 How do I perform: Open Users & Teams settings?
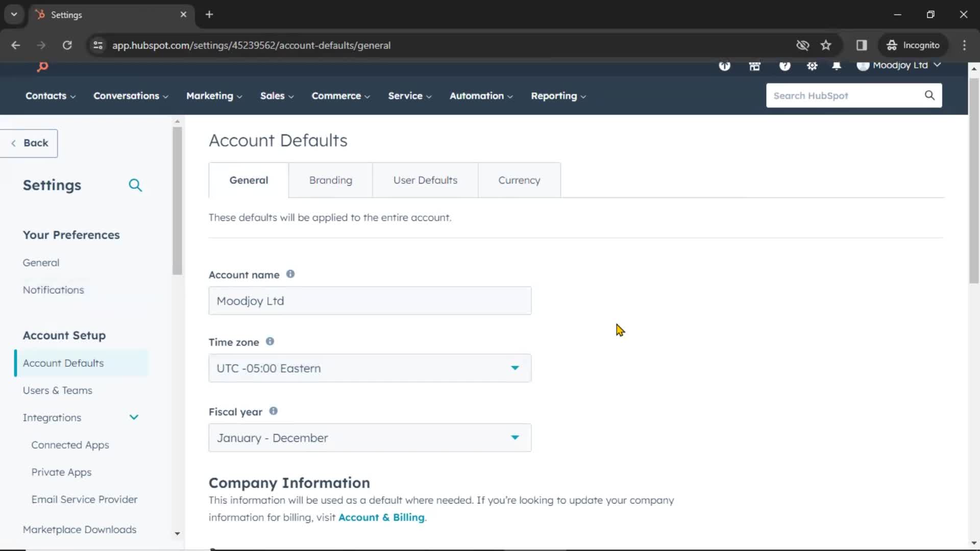tap(57, 390)
